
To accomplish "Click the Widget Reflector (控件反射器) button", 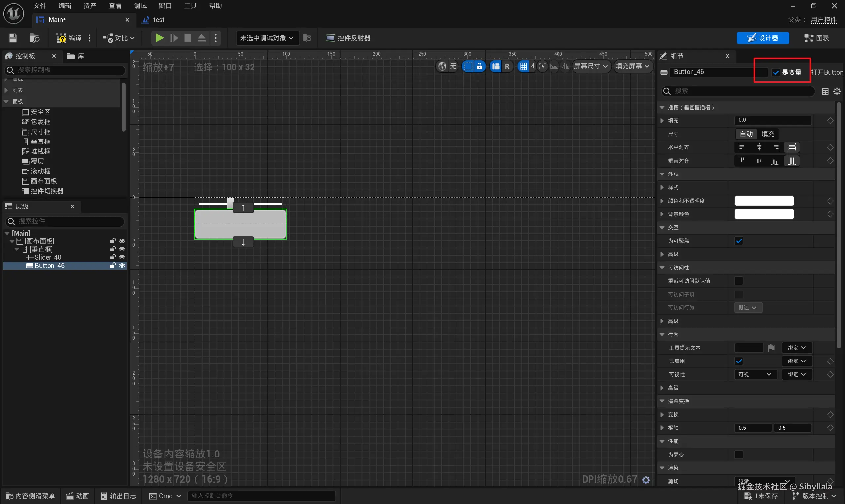I will [x=348, y=38].
